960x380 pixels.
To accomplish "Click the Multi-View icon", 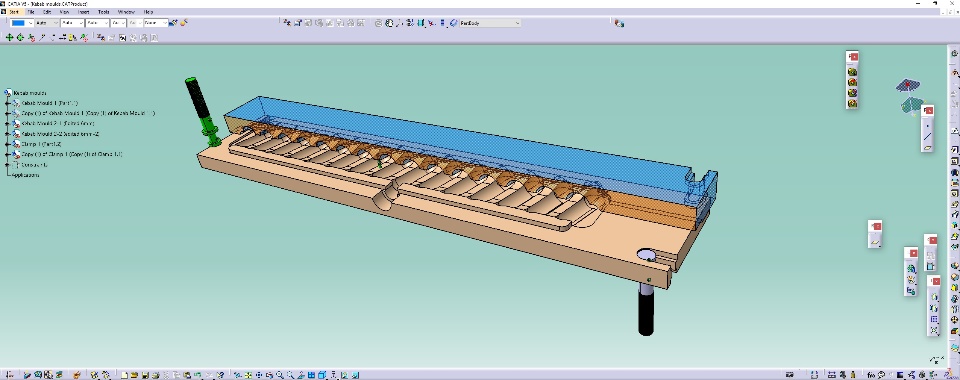I will pyautogui.click(x=312, y=375).
